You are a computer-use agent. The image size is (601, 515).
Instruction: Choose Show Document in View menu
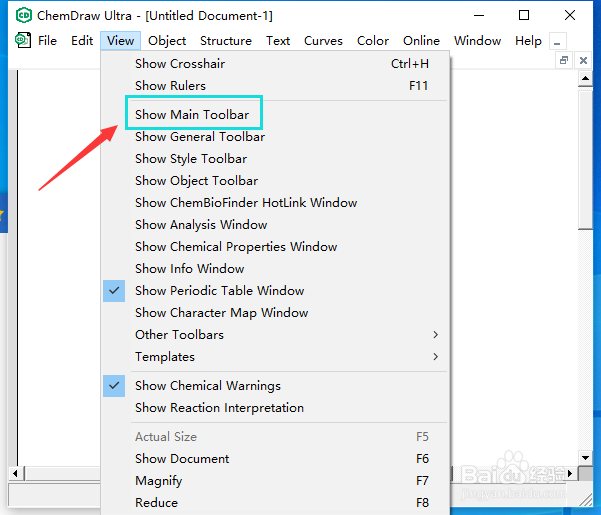pyautogui.click(x=275, y=459)
